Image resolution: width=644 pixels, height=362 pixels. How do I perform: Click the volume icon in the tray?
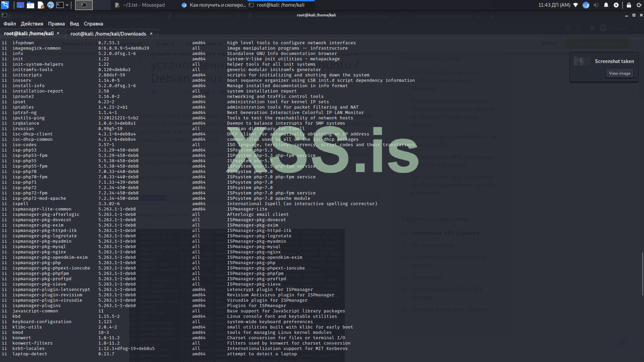pos(597,5)
